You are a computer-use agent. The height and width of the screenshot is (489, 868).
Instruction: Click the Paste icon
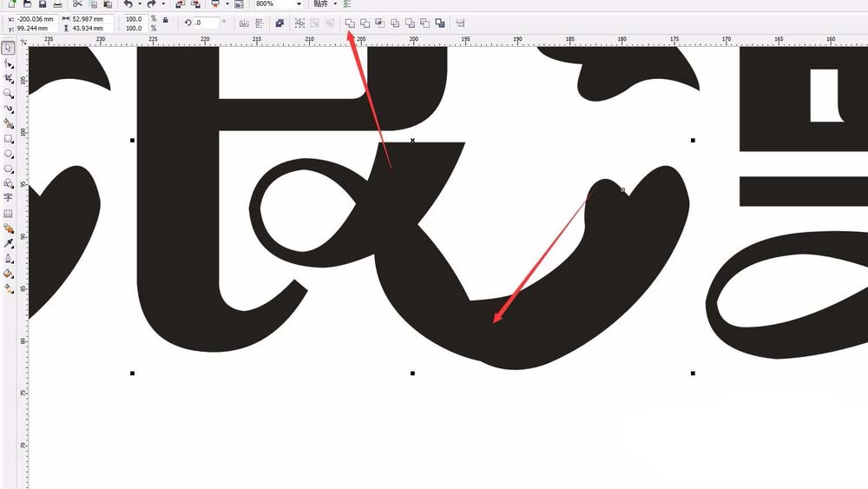[108, 3]
